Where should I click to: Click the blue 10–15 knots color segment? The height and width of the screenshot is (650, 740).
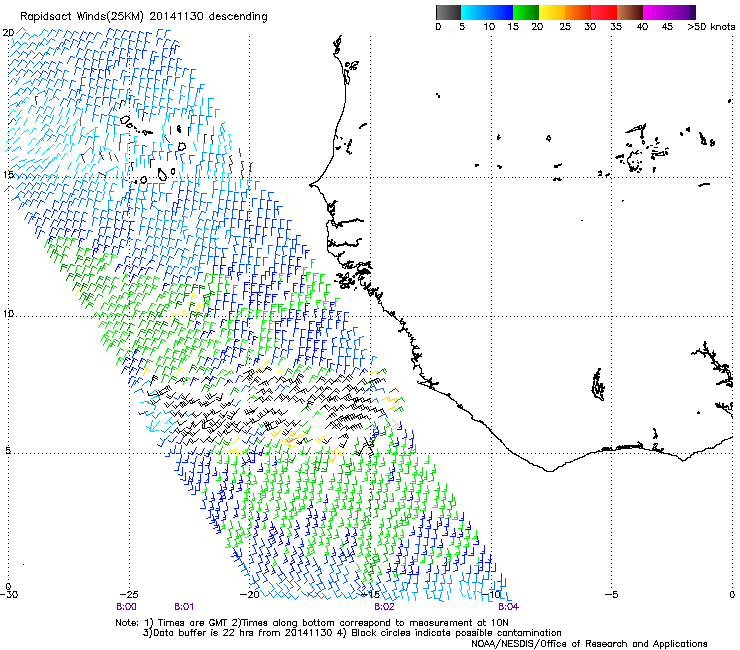[500, 12]
